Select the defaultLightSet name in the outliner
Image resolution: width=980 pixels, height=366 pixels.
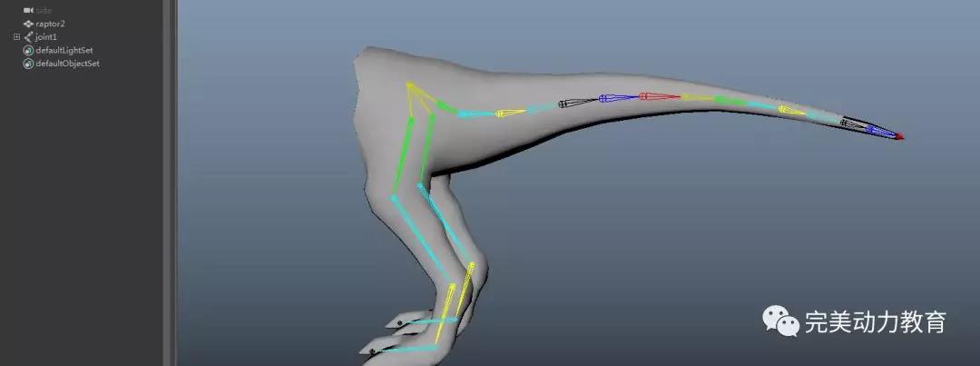64,50
